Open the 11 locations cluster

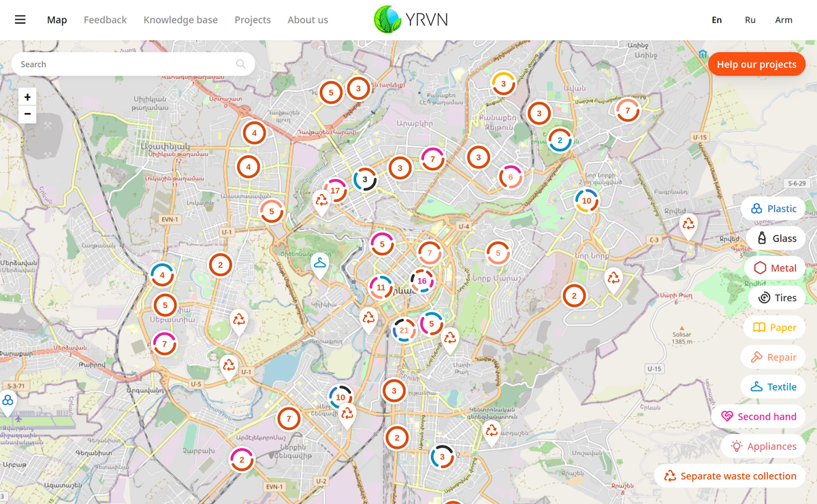pos(381,288)
